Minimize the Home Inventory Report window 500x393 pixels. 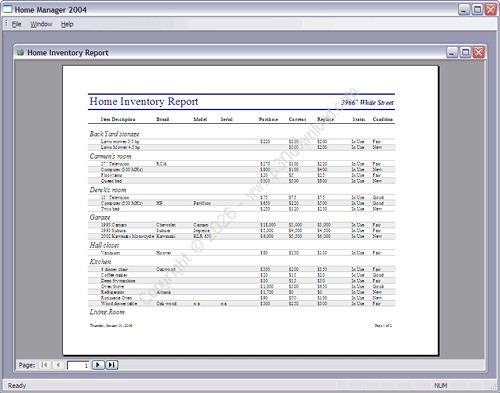(x=452, y=52)
